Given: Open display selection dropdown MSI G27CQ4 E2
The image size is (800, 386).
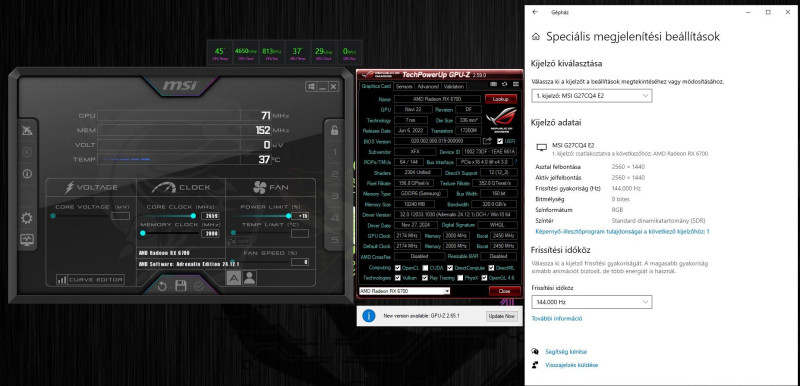Looking at the screenshot, I should (591, 95).
